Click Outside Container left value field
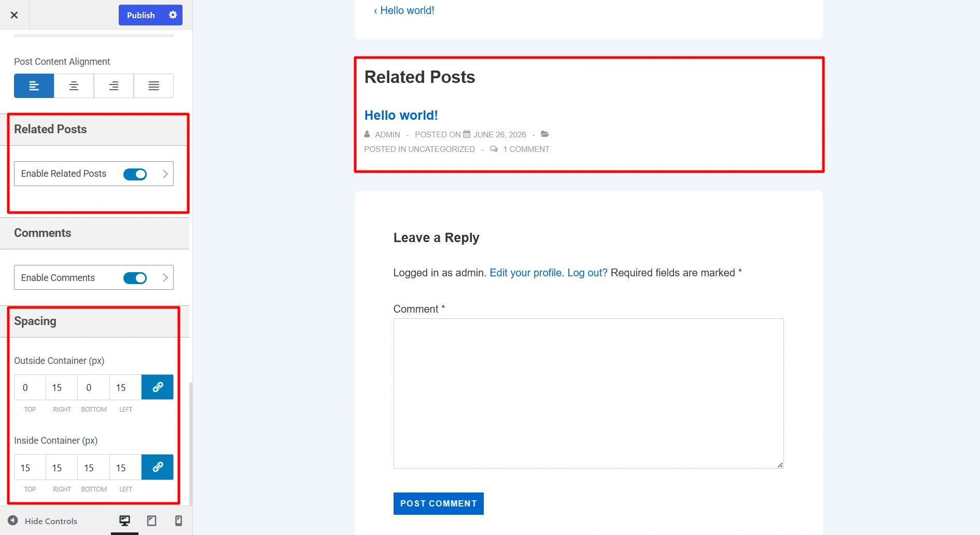The image size is (980, 535). pyautogui.click(x=125, y=387)
